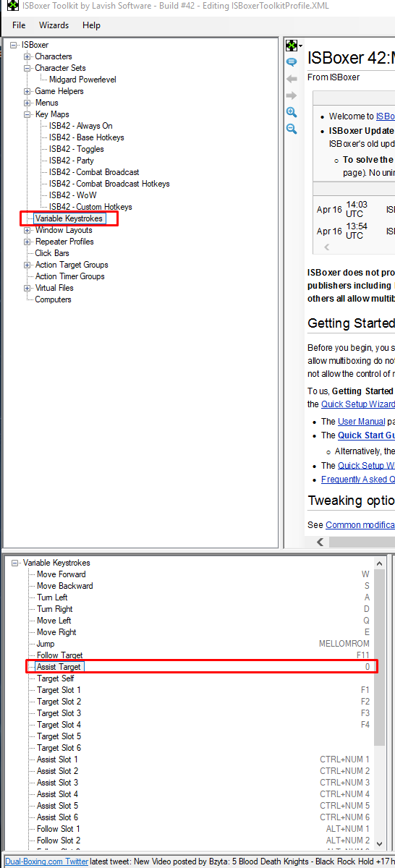Select ISB42 - Party key map
The width and height of the screenshot is (395, 868).
(x=72, y=161)
